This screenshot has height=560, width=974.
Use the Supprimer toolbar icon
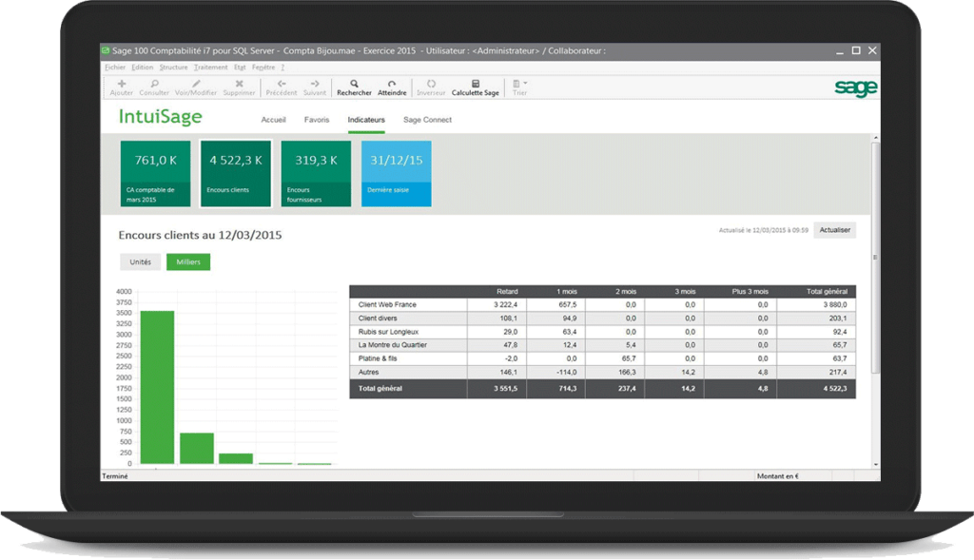pos(239,86)
